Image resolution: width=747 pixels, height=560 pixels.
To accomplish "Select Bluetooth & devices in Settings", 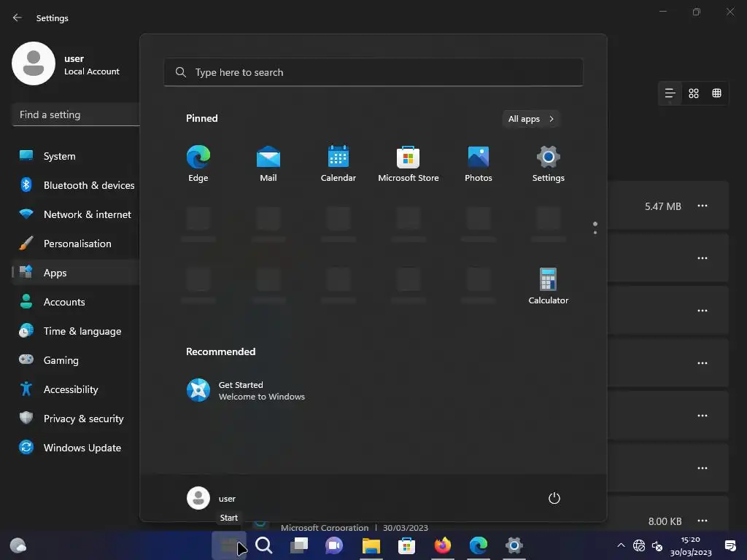I will click(76, 185).
